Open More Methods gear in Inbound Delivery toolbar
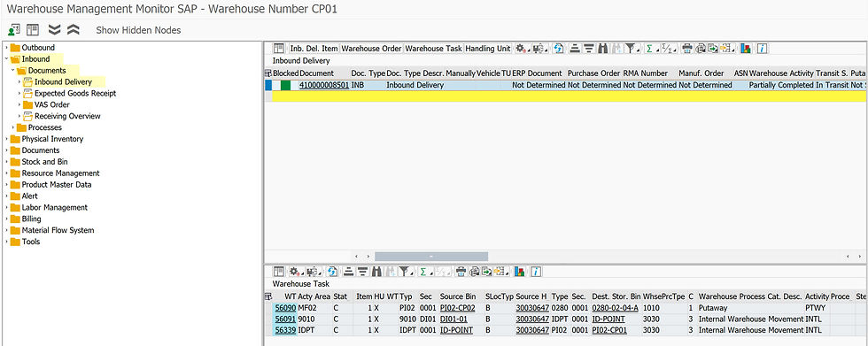This screenshot has width=868, height=346. coord(522,48)
